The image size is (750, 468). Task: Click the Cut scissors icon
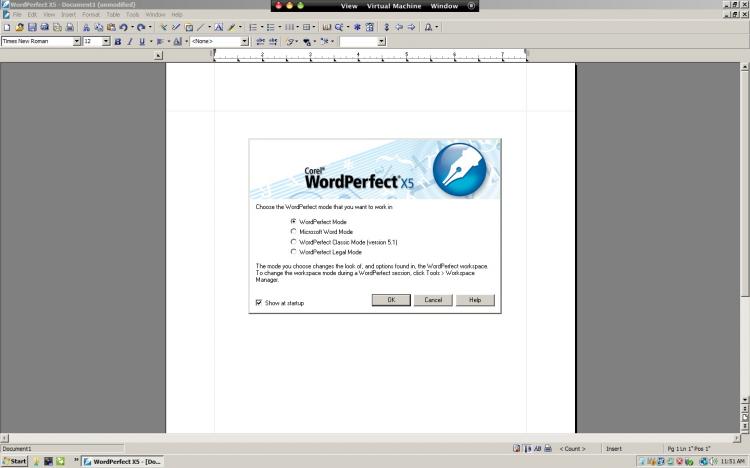pos(87,27)
